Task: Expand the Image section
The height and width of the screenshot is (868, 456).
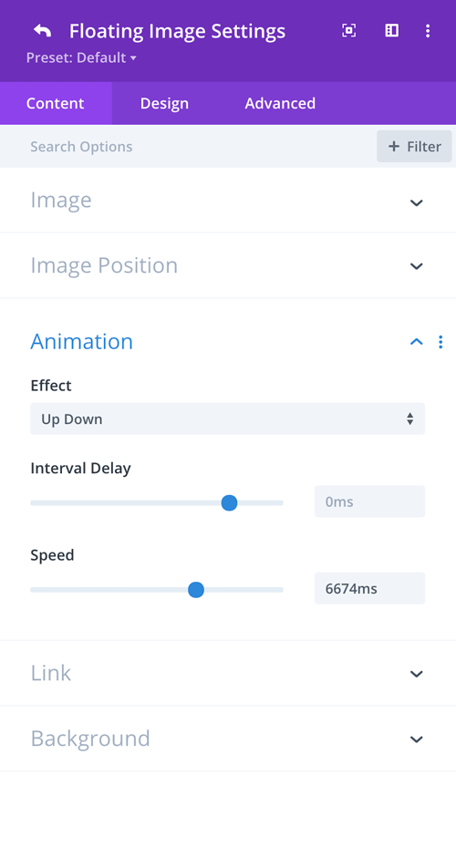Action: (x=228, y=201)
